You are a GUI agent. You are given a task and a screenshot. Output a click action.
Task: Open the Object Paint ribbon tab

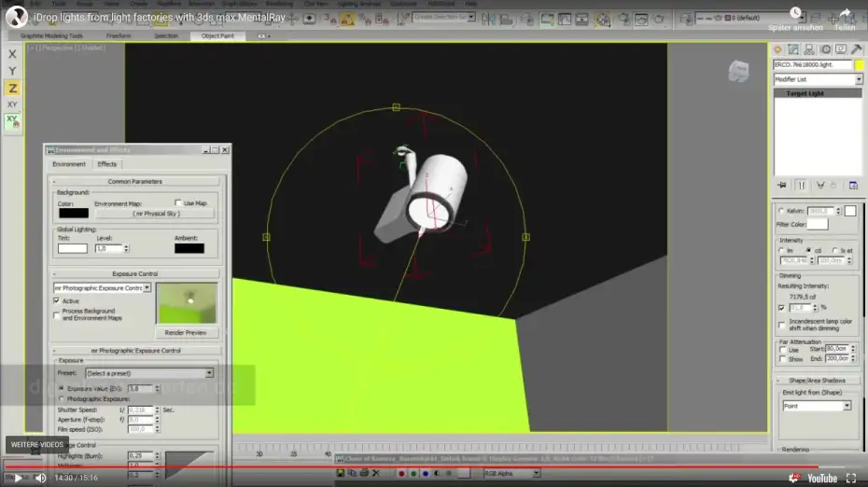217,36
